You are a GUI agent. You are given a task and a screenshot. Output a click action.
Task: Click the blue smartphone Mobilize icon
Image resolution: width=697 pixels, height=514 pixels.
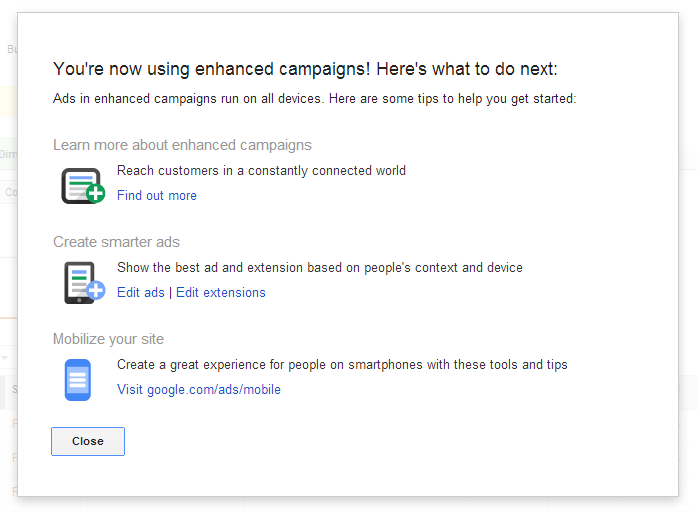[x=78, y=380]
